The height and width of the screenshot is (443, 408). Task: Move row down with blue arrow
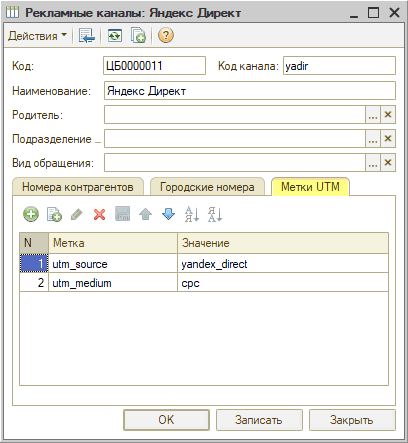coord(168,214)
